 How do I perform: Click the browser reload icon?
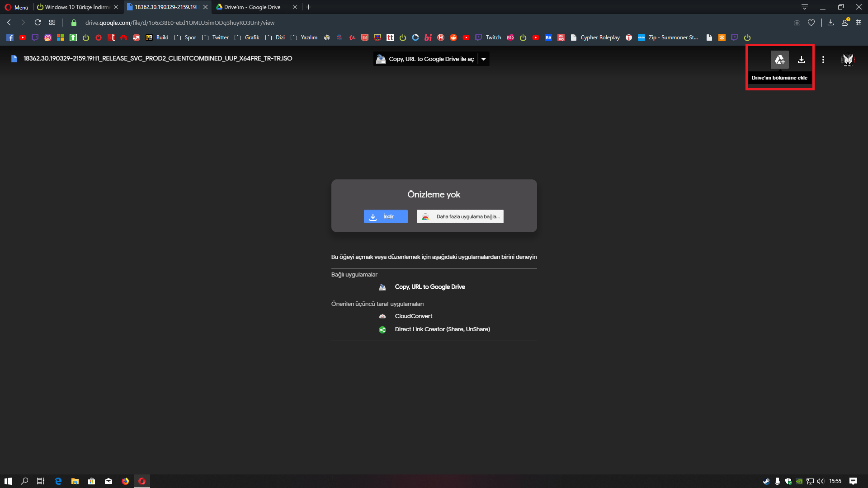[x=38, y=23]
